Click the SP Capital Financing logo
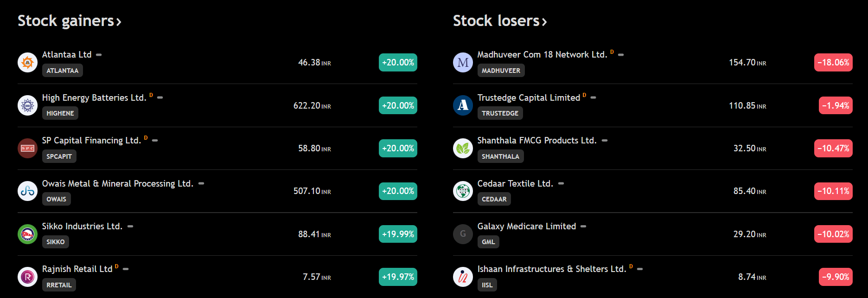The height and width of the screenshot is (298, 868). [x=27, y=148]
